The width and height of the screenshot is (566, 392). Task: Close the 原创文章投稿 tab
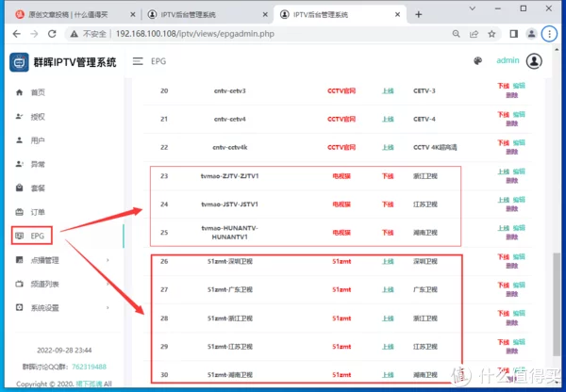click(132, 14)
